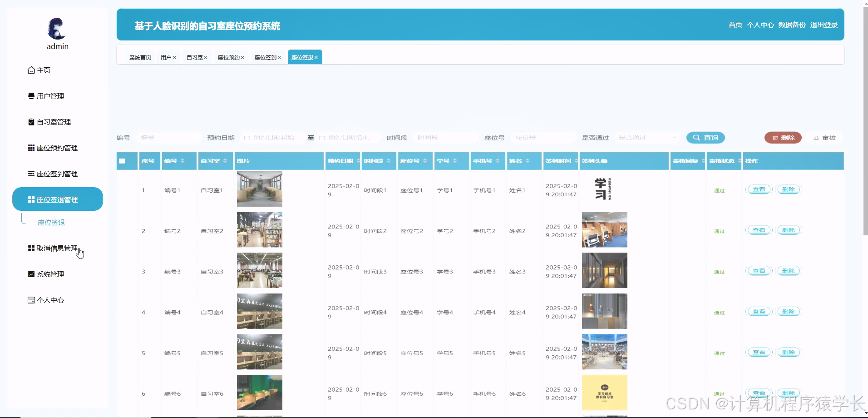Sort by 姓名 column sort arrows

528,161
